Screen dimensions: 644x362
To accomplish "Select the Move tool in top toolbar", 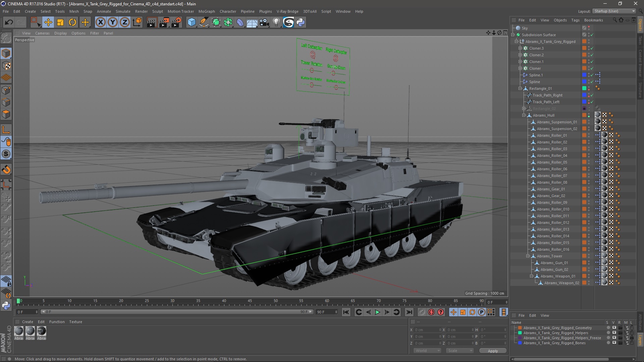I will pyautogui.click(x=48, y=22).
